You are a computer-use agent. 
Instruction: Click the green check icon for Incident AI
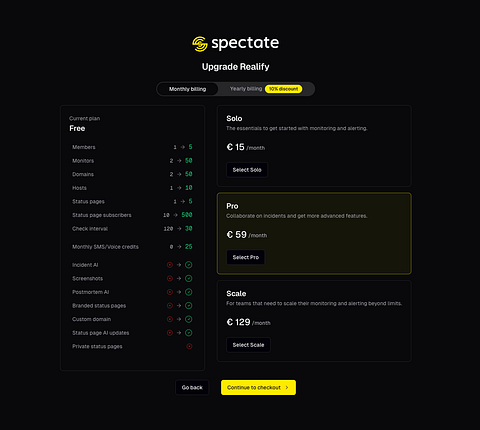(x=188, y=265)
